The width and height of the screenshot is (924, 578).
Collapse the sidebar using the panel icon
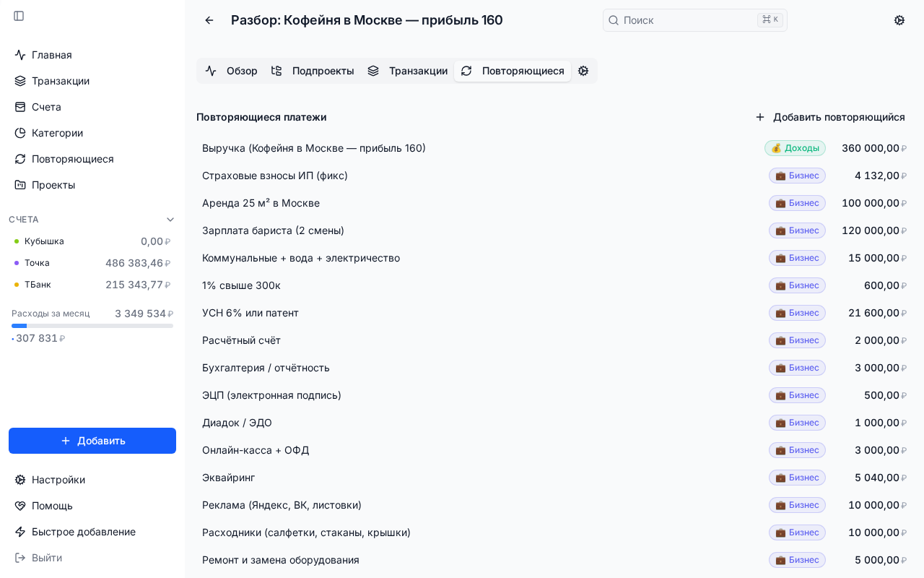tap(19, 16)
